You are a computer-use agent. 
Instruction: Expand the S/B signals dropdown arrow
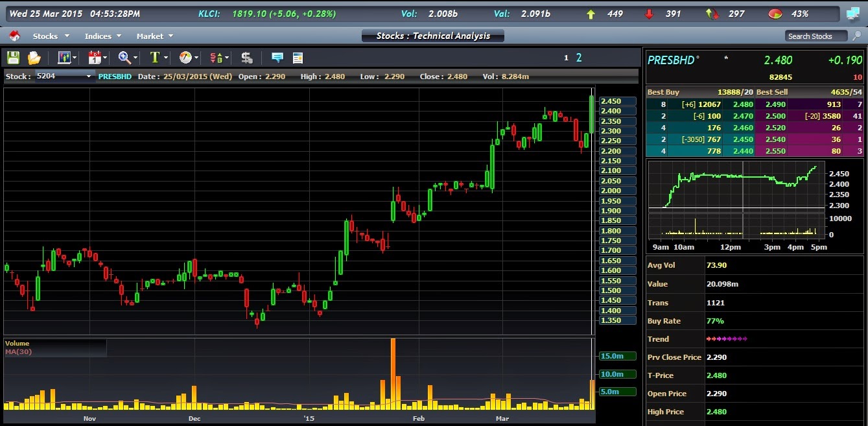(x=227, y=58)
